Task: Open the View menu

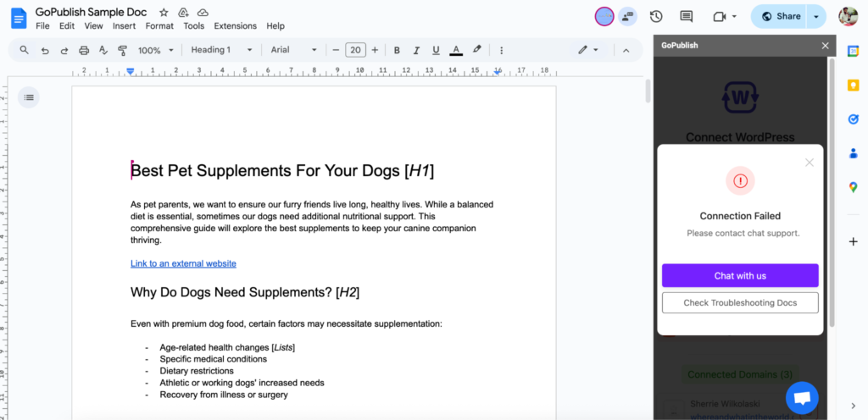Action: [93, 26]
